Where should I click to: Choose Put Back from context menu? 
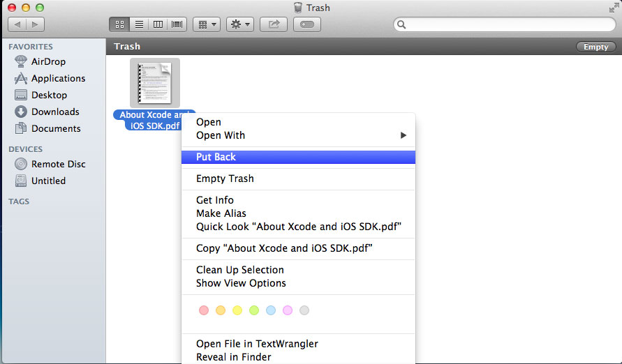216,157
